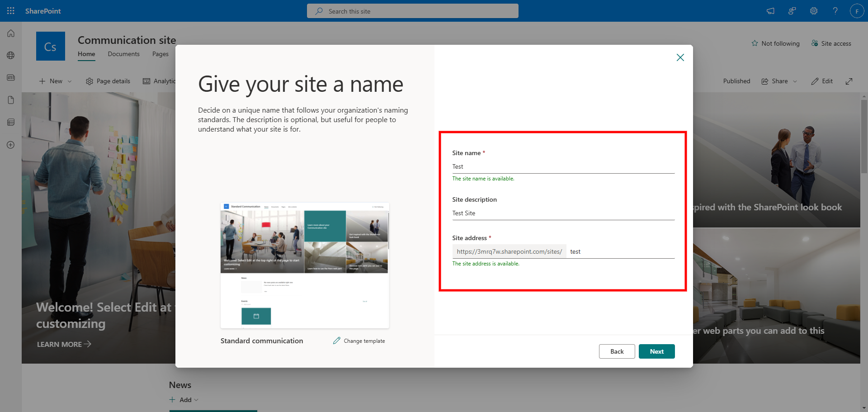Open the news icon in left sidebar

coord(11,78)
